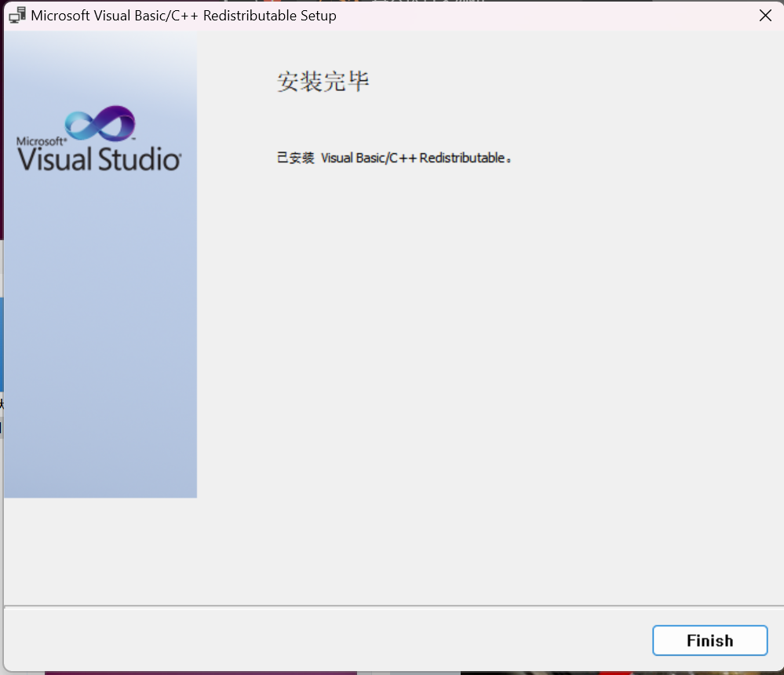Click the bottom edge of the blue side banner

[x=100, y=494]
